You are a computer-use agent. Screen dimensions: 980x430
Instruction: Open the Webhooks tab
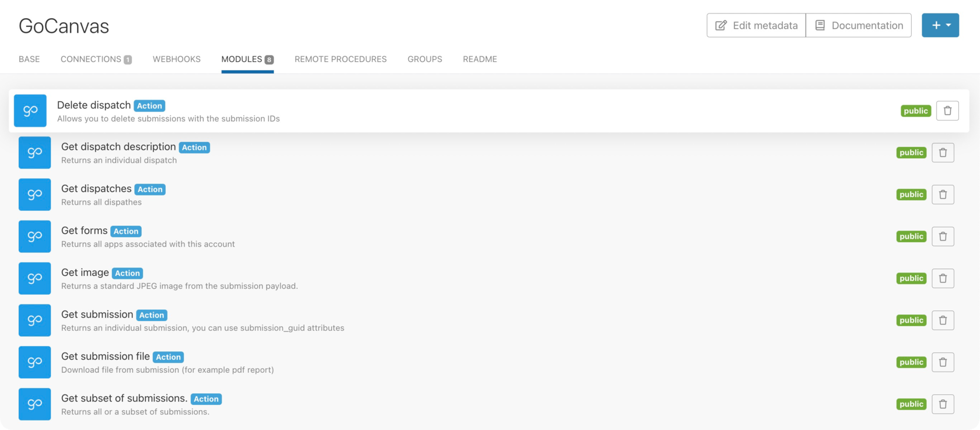(x=176, y=59)
